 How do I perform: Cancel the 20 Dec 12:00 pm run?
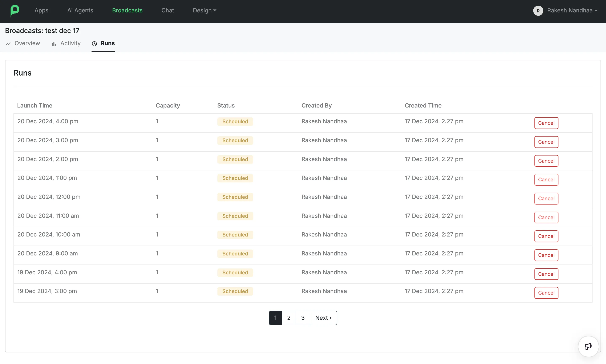point(546,198)
